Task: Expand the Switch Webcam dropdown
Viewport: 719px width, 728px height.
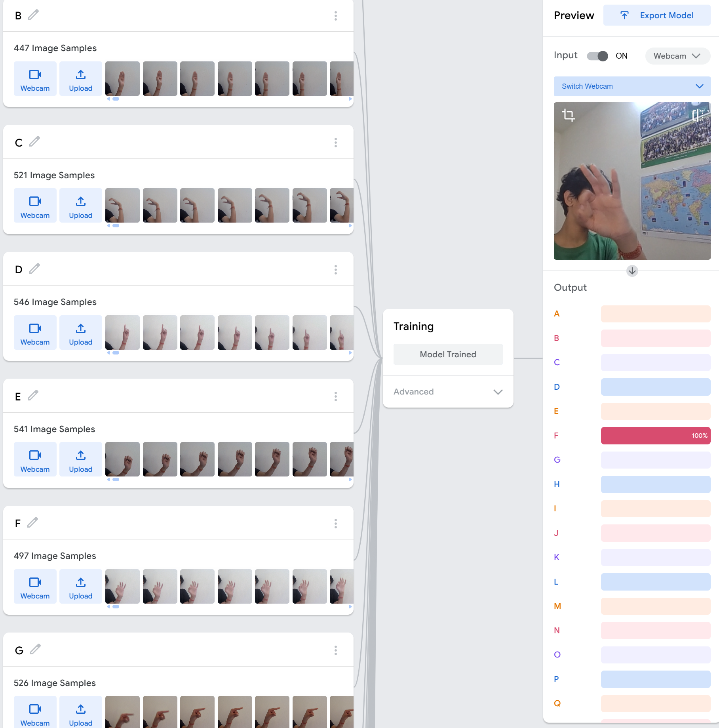Action: [632, 86]
